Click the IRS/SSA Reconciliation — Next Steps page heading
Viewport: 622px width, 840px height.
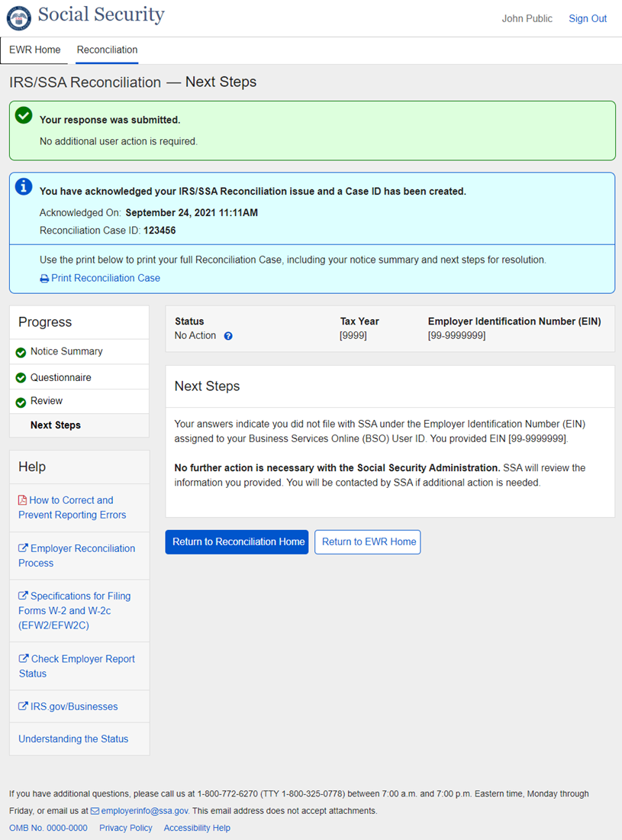coord(133,82)
